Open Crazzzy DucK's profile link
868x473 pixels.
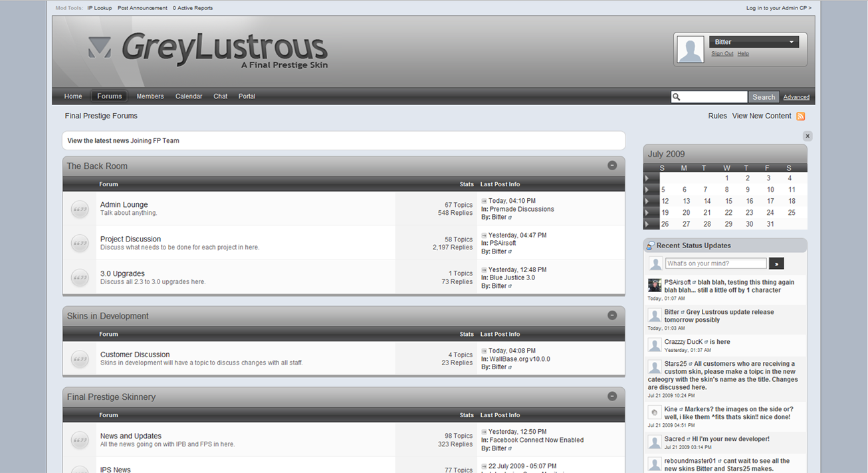click(x=683, y=342)
